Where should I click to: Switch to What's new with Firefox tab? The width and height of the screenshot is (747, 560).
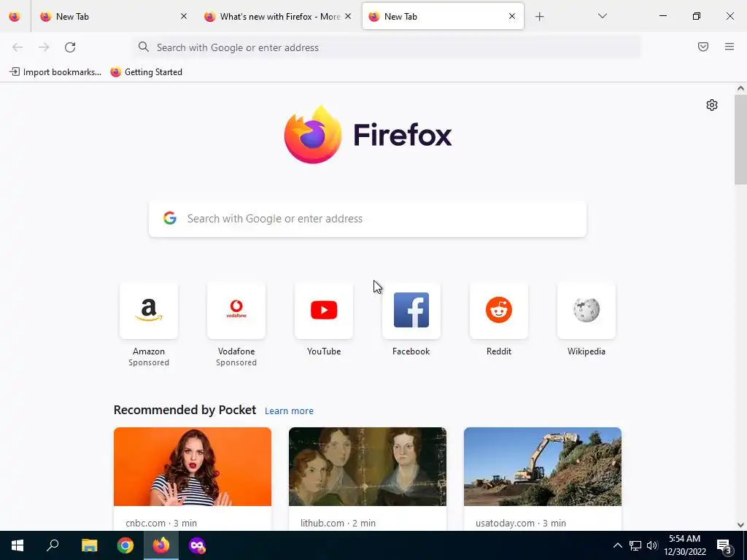click(x=278, y=16)
